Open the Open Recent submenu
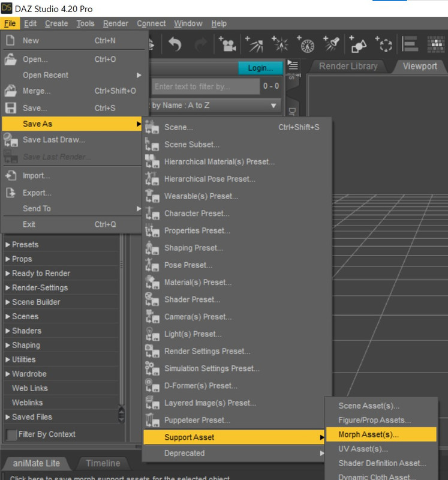This screenshot has height=480, width=448. [72, 75]
